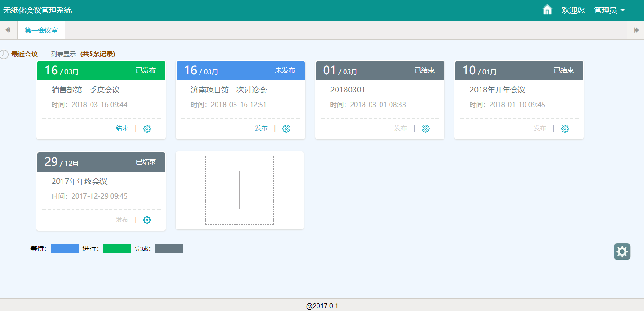
Task: Click the home icon in header
Action: click(547, 10)
